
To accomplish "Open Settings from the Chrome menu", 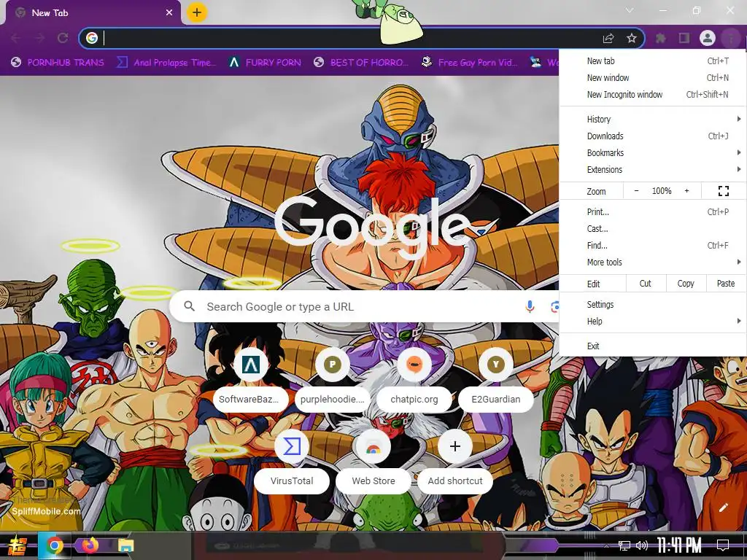I will (x=653, y=304).
